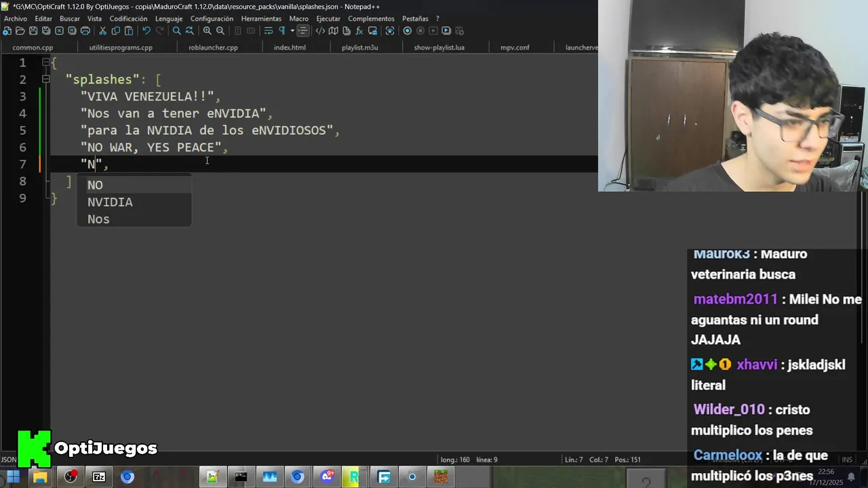This screenshot has height=488, width=868.
Task: Print the document via toolbar icon
Action: click(x=85, y=30)
